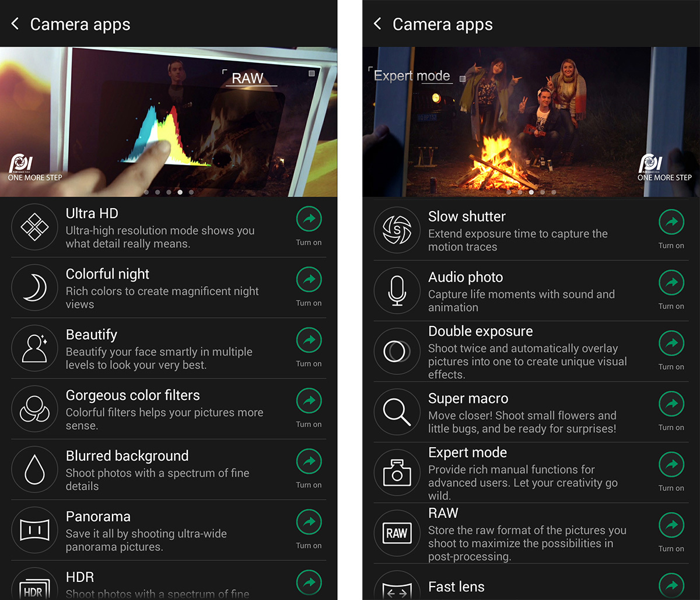The width and height of the screenshot is (700, 600).
Task: Go back from the screen listing Slow shutter
Action: pos(377,24)
